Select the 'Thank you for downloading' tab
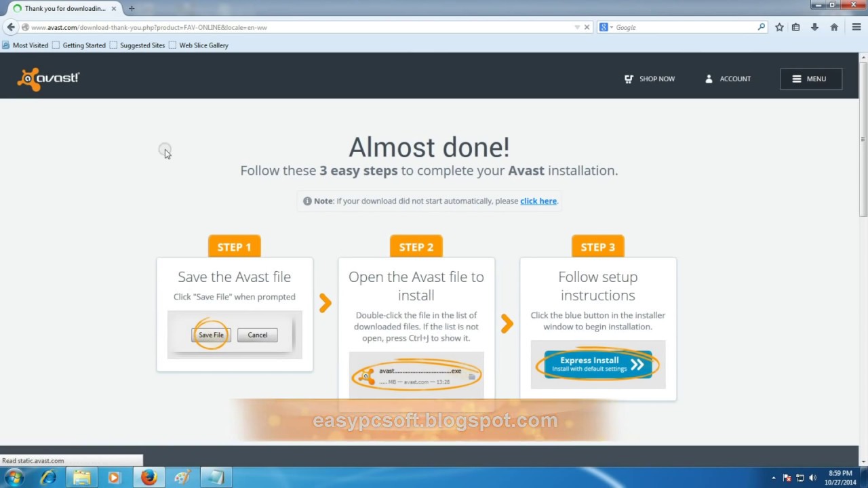 point(64,8)
